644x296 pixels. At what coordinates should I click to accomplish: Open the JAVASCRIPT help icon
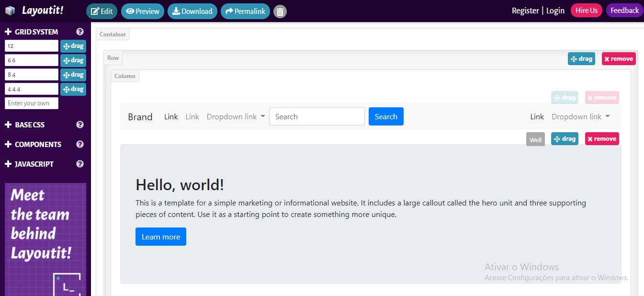(x=79, y=164)
